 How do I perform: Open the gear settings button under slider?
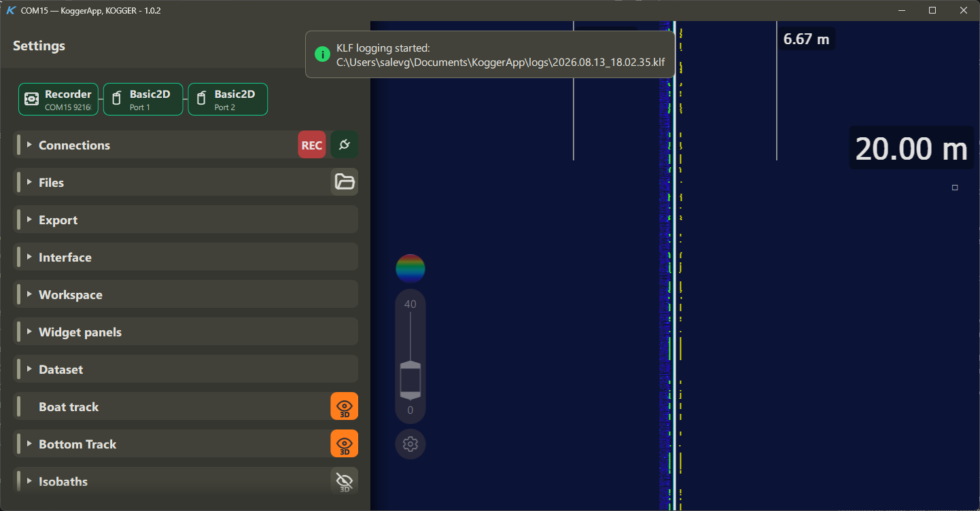410,444
